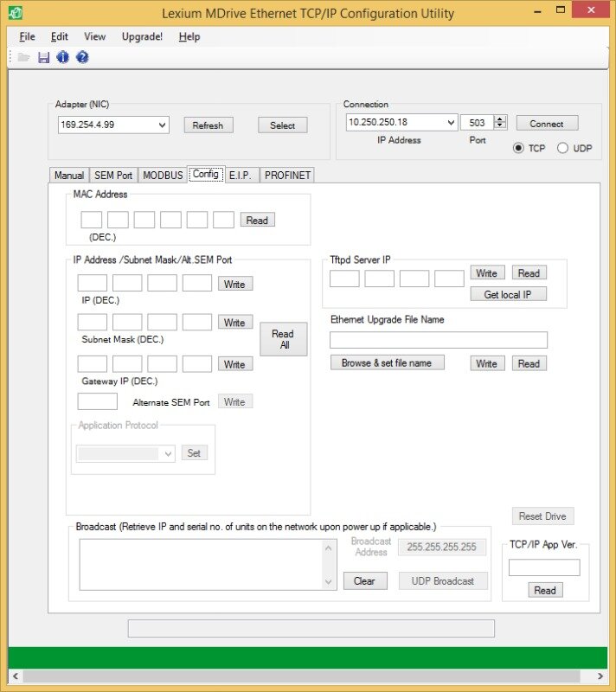Viewport: 616px width, 692px height.
Task: Click the Alternate SEM Port field
Action: (98, 401)
